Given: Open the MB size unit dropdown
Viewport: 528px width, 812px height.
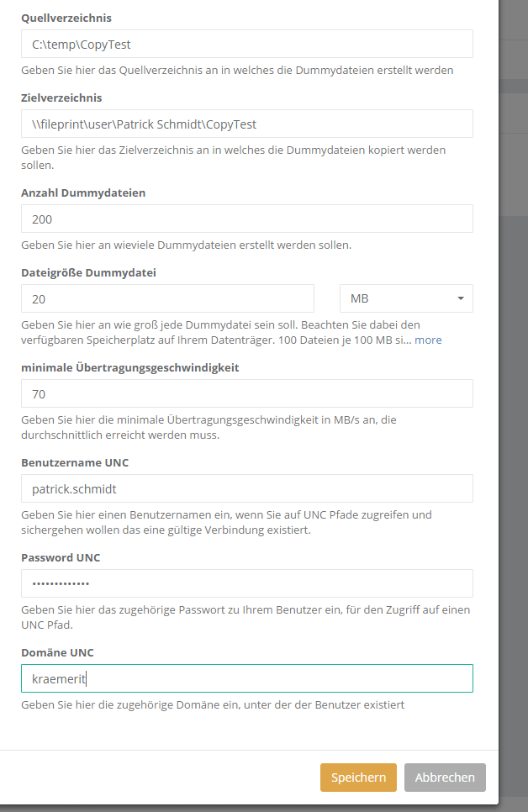Looking at the screenshot, I should pyautogui.click(x=406, y=298).
